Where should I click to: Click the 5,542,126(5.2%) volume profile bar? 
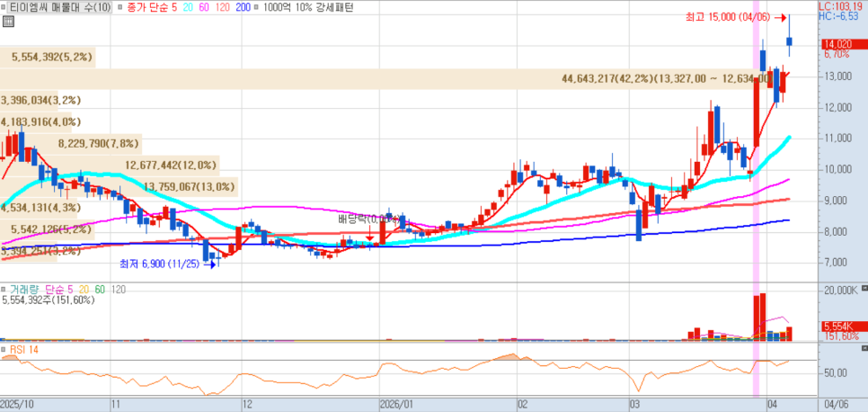point(46,229)
